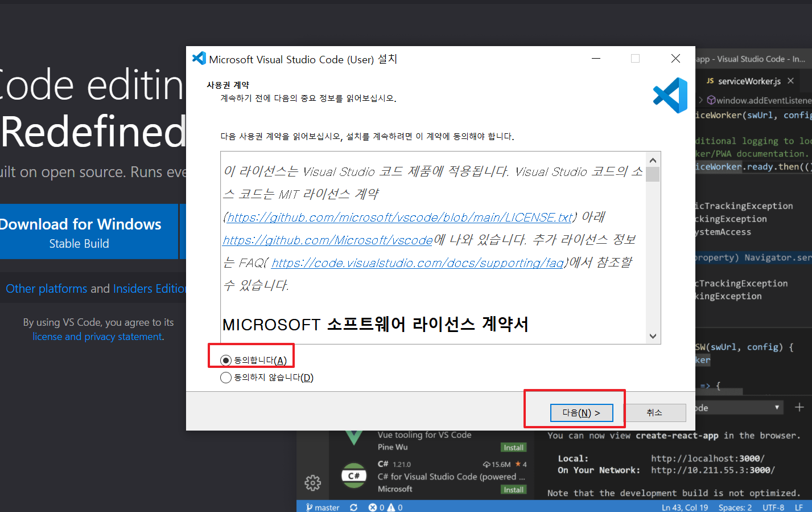Image resolution: width=812 pixels, height=512 pixels.
Task: Click Spaces: 2 indentation status entry
Action: tap(735, 507)
